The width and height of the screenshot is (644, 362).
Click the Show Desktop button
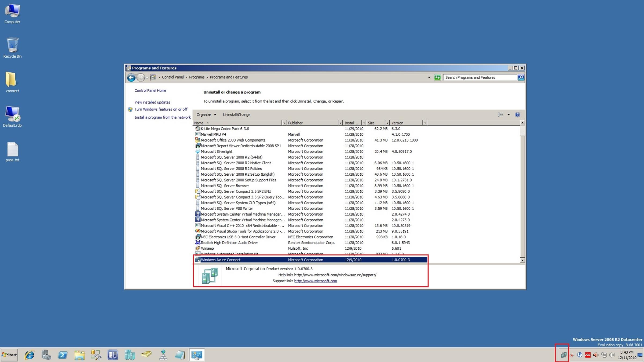[640, 355]
